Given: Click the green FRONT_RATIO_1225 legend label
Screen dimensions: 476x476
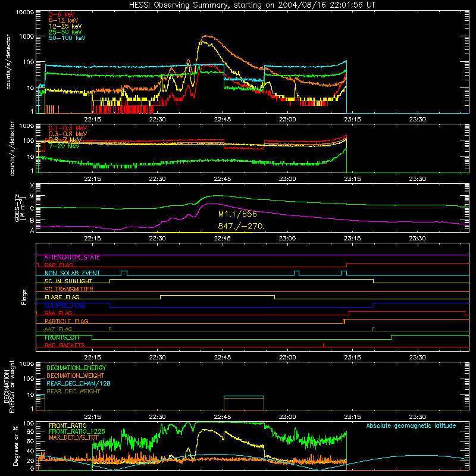Looking at the screenshot, I should click(x=77, y=431).
